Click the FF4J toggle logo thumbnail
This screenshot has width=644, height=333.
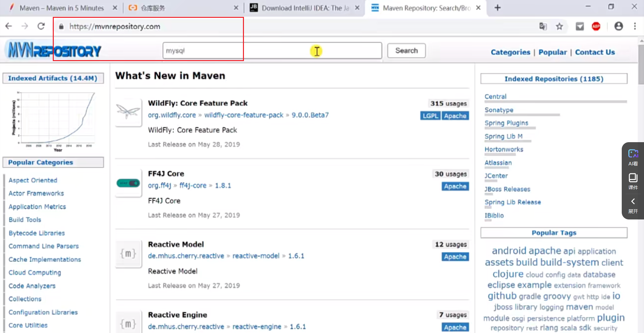tap(128, 183)
